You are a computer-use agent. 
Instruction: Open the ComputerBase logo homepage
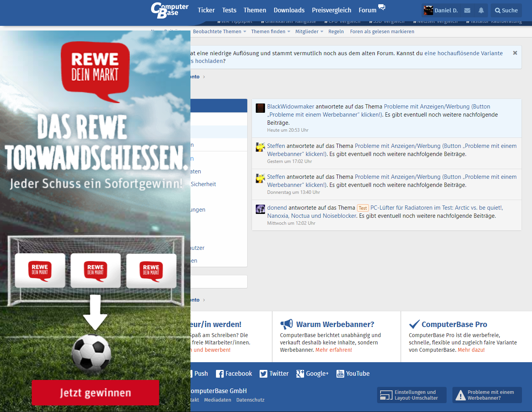pos(170,10)
